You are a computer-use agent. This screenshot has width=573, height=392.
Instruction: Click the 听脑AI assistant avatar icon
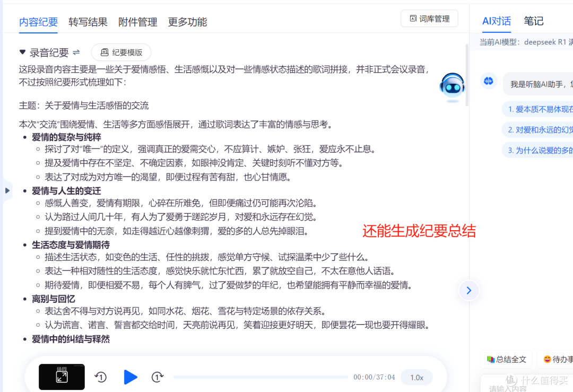pos(489,81)
